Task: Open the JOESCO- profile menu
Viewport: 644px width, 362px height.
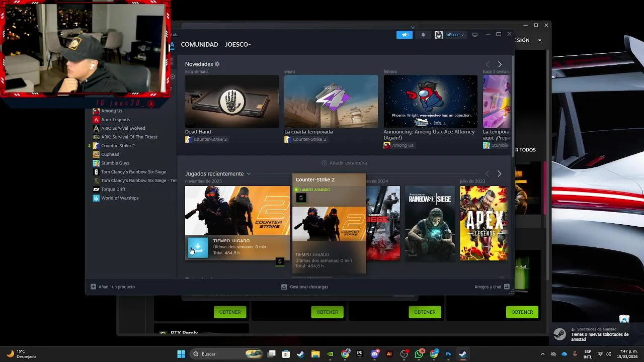Action: click(237, 44)
